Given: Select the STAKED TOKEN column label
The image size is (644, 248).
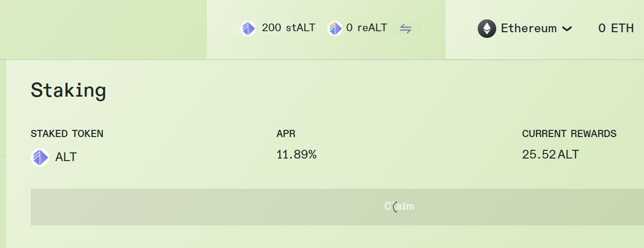Looking at the screenshot, I should click(67, 134).
